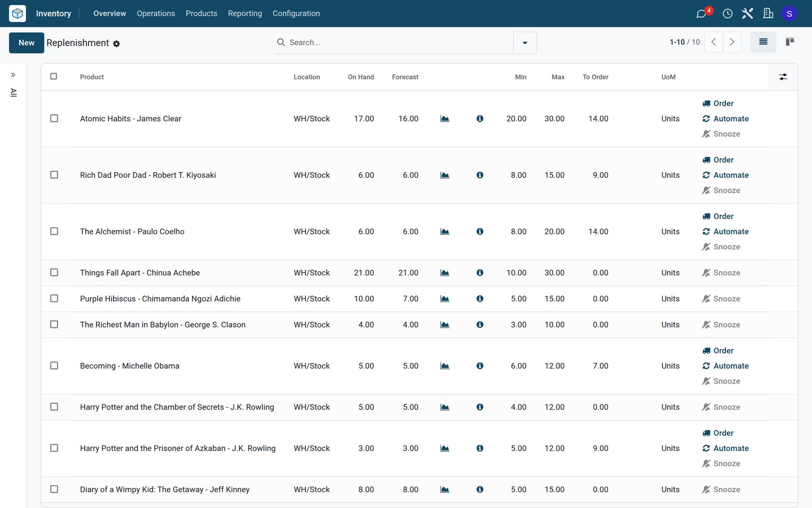Open the Inventory app home icon

(17, 13)
